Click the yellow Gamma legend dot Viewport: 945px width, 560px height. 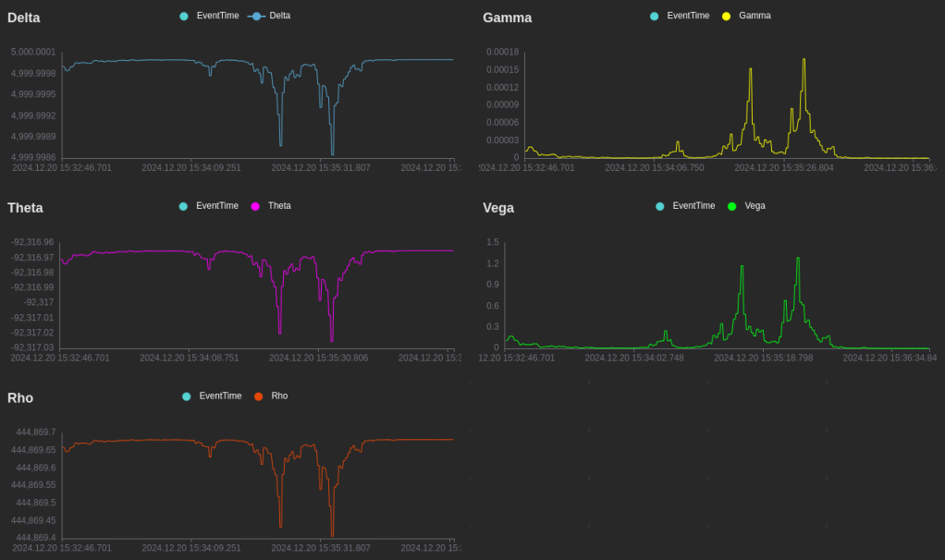click(x=726, y=16)
